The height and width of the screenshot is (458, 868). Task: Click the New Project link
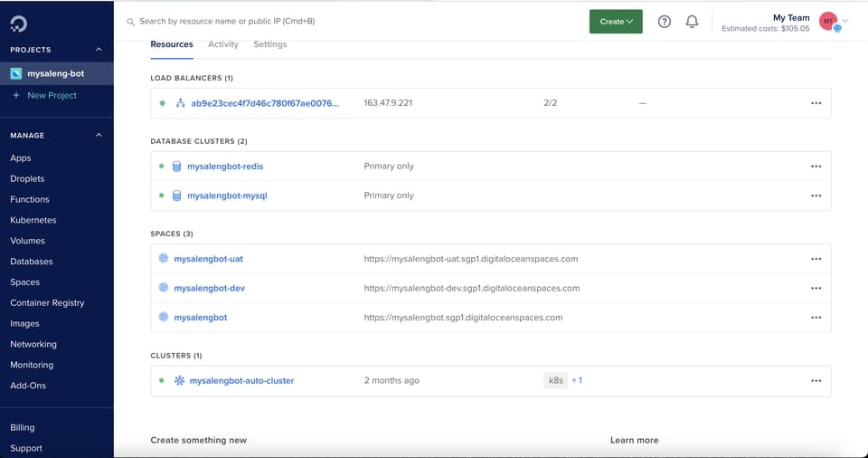52,95
